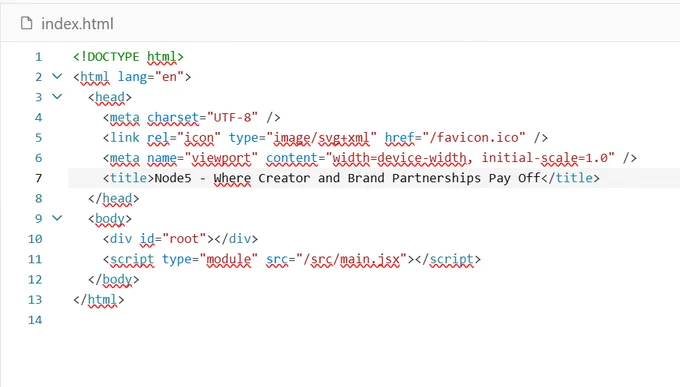Click the file icon beside index.html
Image resolution: width=680 pixels, height=387 pixels.
[x=26, y=23]
